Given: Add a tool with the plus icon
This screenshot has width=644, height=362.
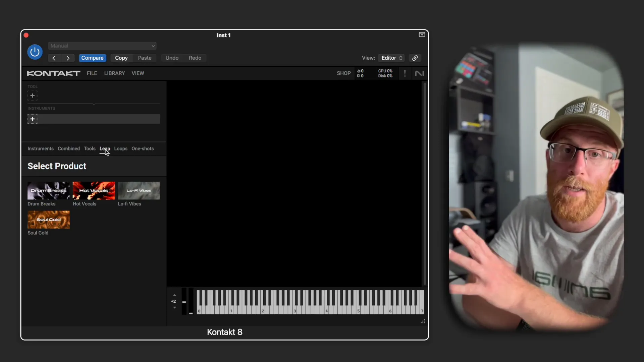Looking at the screenshot, I should [x=32, y=96].
